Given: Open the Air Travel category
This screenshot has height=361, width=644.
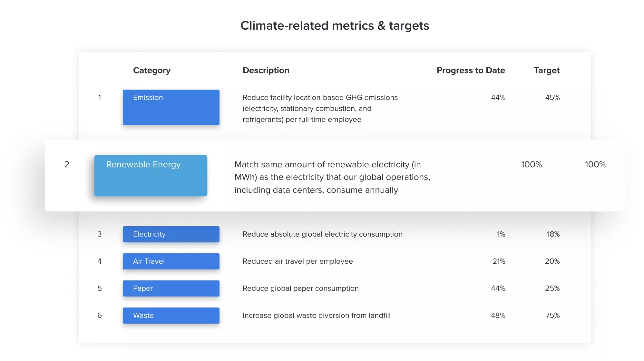Looking at the screenshot, I should click(x=171, y=261).
